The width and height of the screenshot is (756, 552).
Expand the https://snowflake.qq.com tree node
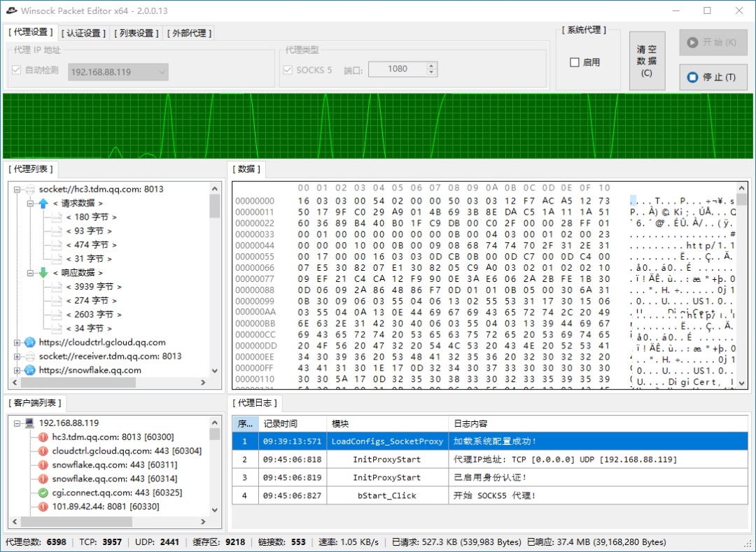19,370
